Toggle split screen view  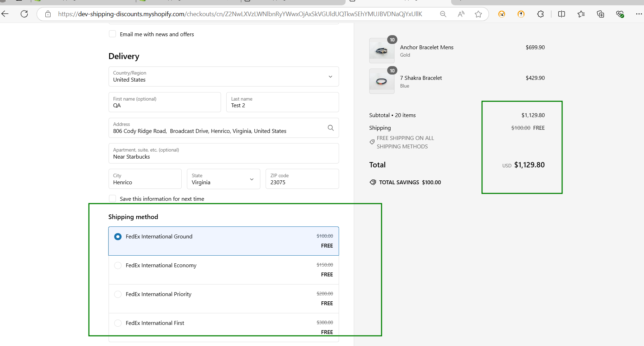tap(561, 14)
